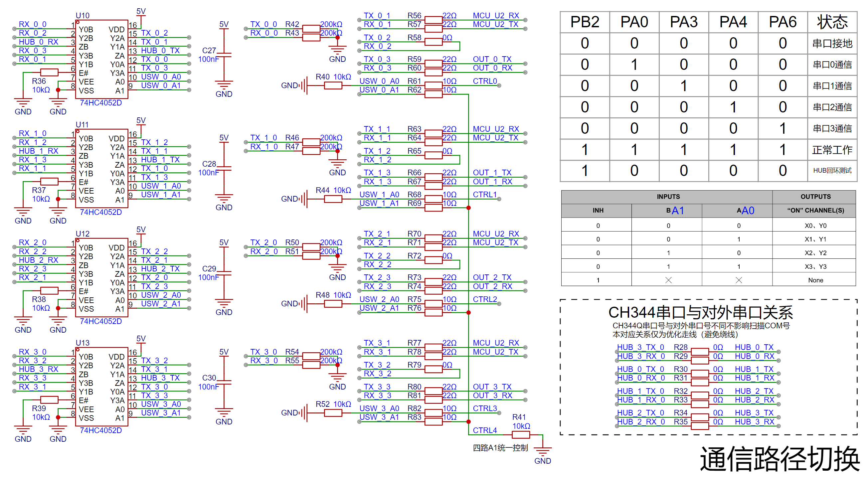
Task: Click the R79 0Ω resistor symbol
Action: pyautogui.click(x=433, y=369)
